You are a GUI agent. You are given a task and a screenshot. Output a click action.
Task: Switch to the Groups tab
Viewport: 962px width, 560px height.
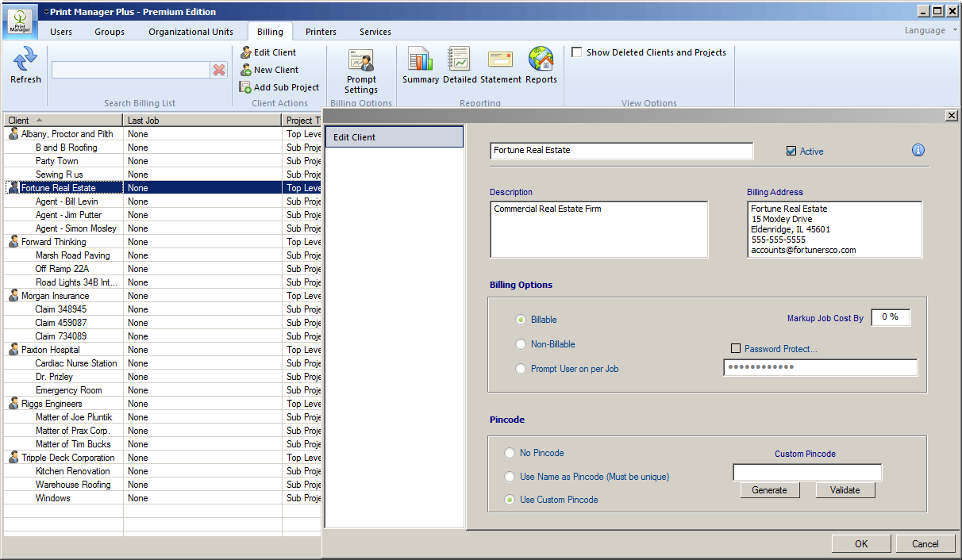[110, 32]
